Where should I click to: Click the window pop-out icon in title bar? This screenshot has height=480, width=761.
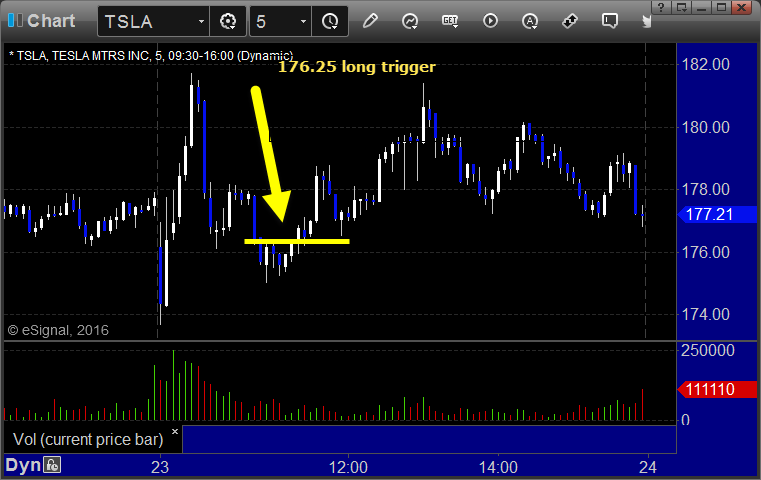point(681,7)
